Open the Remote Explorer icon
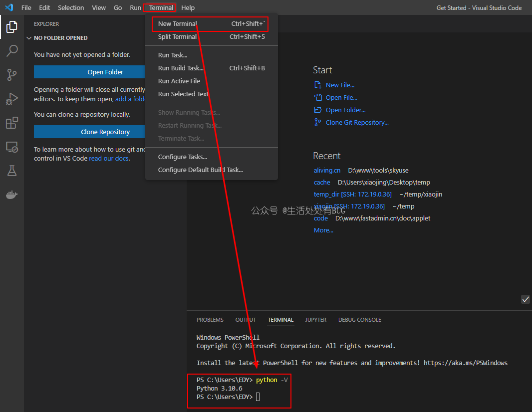Viewport: 532px width, 412px height. pyautogui.click(x=12, y=147)
